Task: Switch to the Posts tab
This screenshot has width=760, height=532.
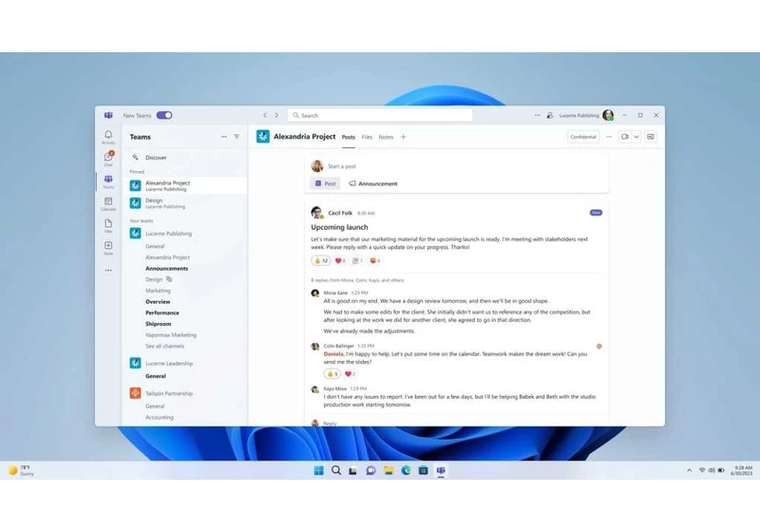Action: pyautogui.click(x=348, y=137)
